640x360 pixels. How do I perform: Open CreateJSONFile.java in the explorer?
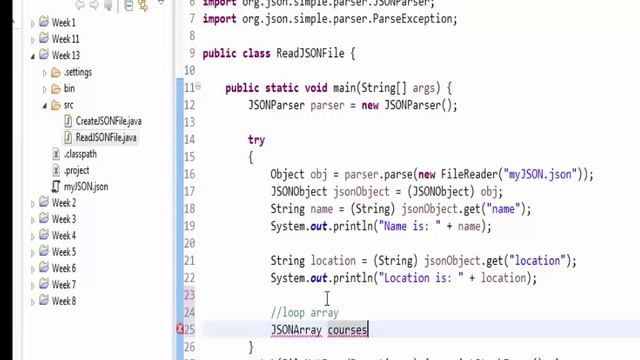pos(109,121)
